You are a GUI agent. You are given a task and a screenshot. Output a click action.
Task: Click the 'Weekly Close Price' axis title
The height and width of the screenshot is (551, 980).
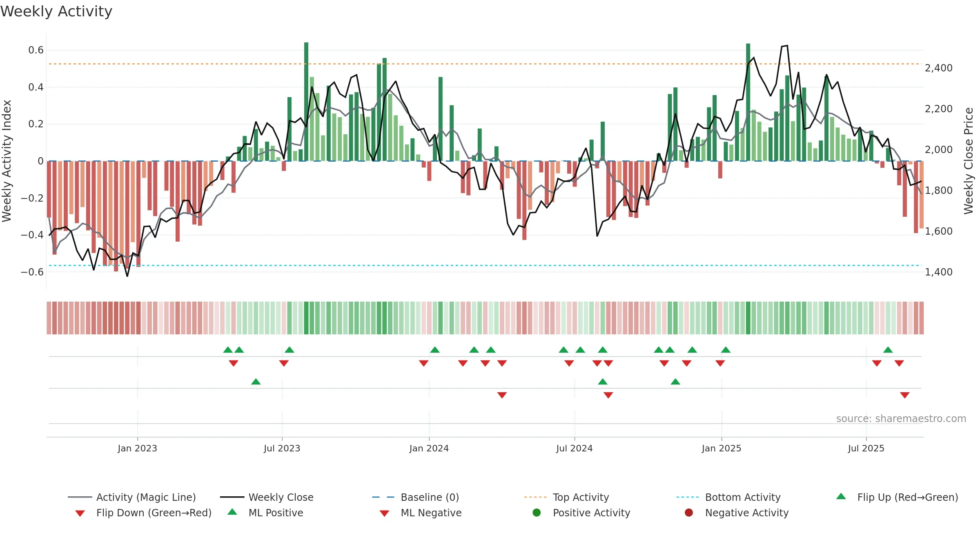pyautogui.click(x=969, y=161)
